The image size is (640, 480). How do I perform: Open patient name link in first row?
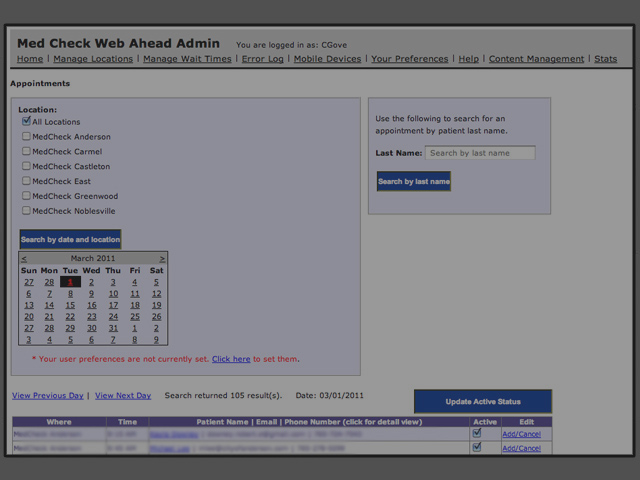click(x=174, y=434)
